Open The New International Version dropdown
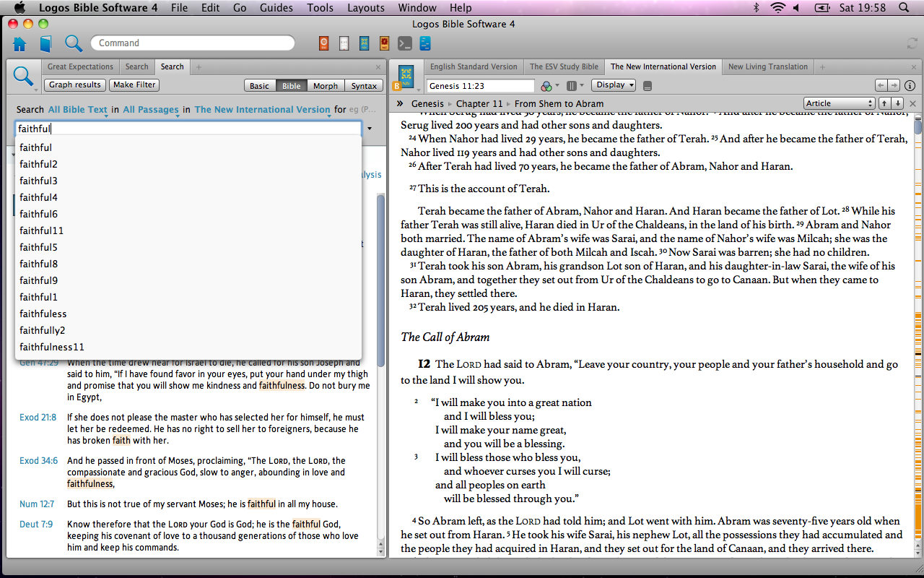The image size is (924, 578). tap(262, 110)
